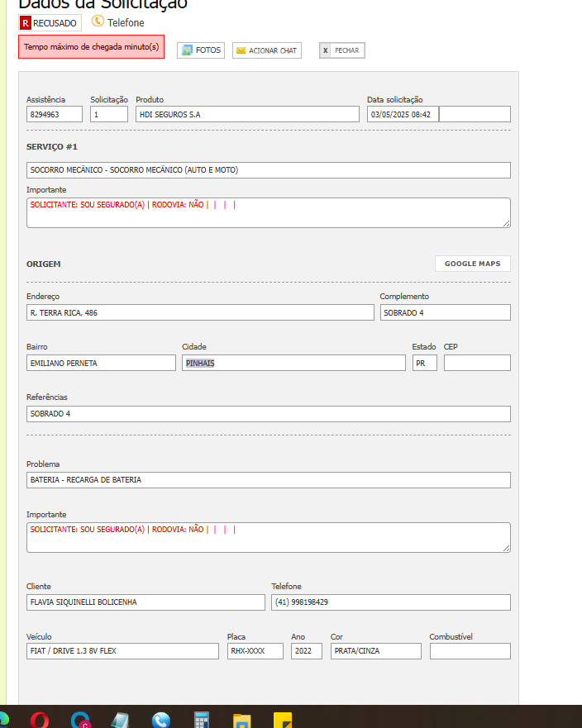Image resolution: width=582 pixels, height=728 pixels.
Task: Launch Opera browser from the taskbar
Action: pyautogui.click(x=40, y=721)
